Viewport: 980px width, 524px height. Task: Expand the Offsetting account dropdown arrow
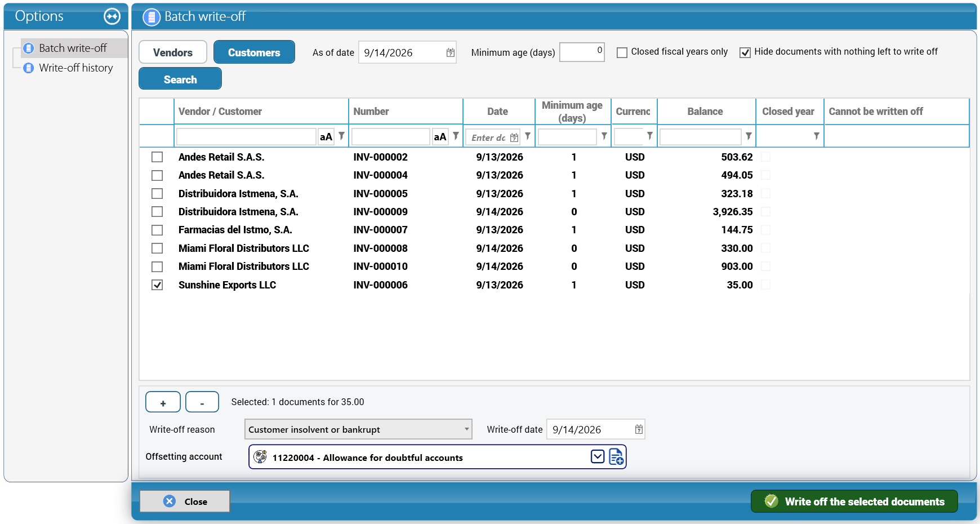tap(598, 456)
